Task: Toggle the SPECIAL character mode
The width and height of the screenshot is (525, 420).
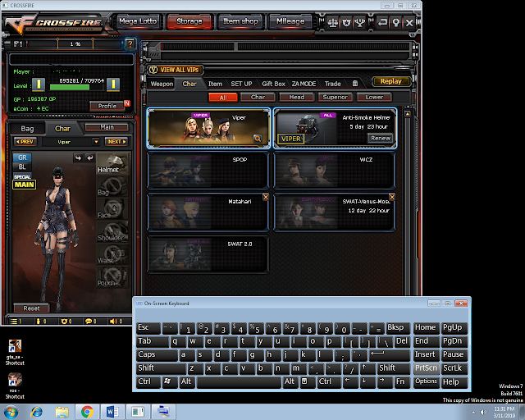Action: click(22, 176)
